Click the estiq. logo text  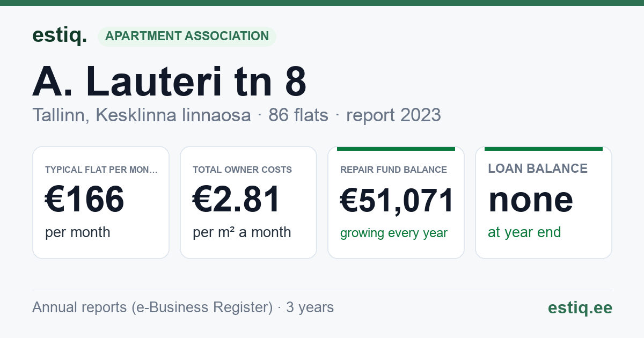click(60, 35)
